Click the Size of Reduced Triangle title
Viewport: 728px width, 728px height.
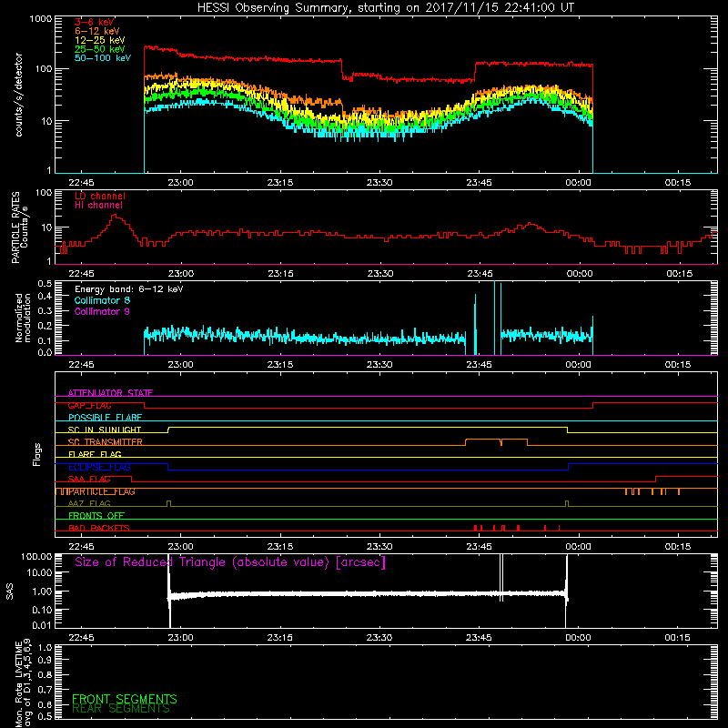click(x=230, y=562)
